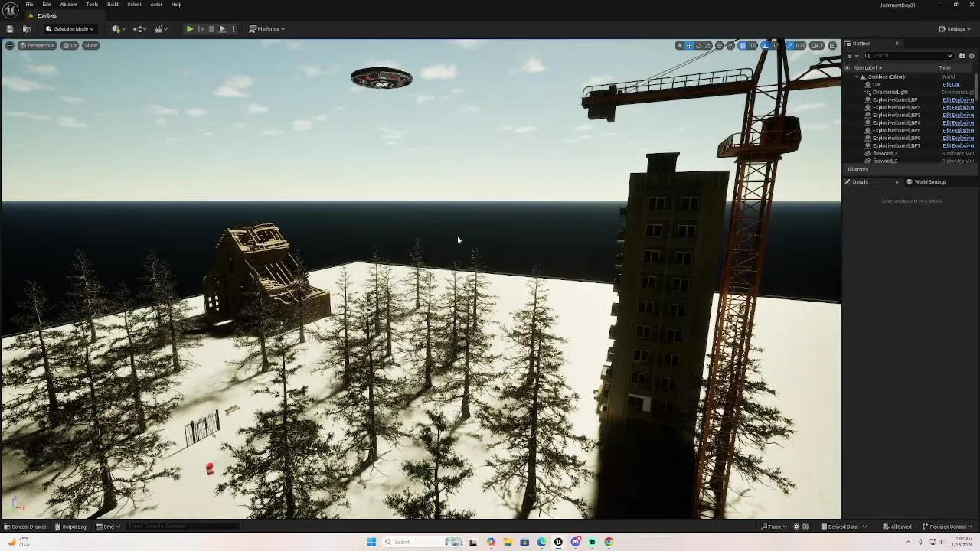Toggle scale snapping

(x=790, y=45)
